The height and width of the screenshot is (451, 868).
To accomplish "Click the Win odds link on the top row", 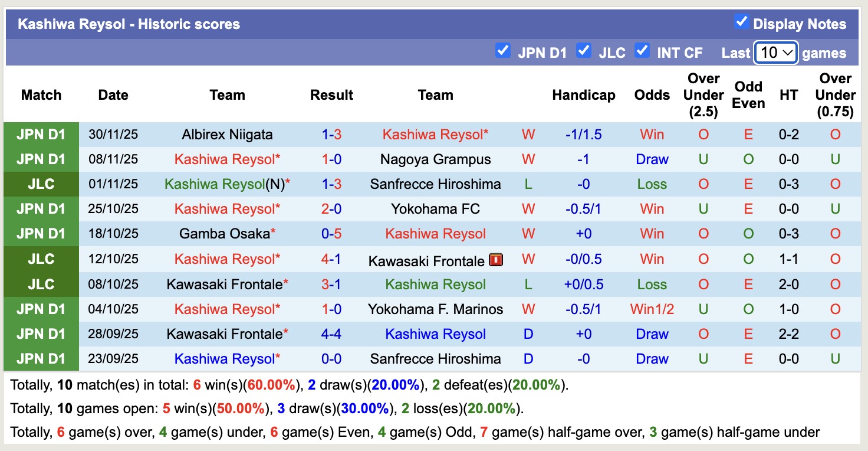I will [x=652, y=134].
